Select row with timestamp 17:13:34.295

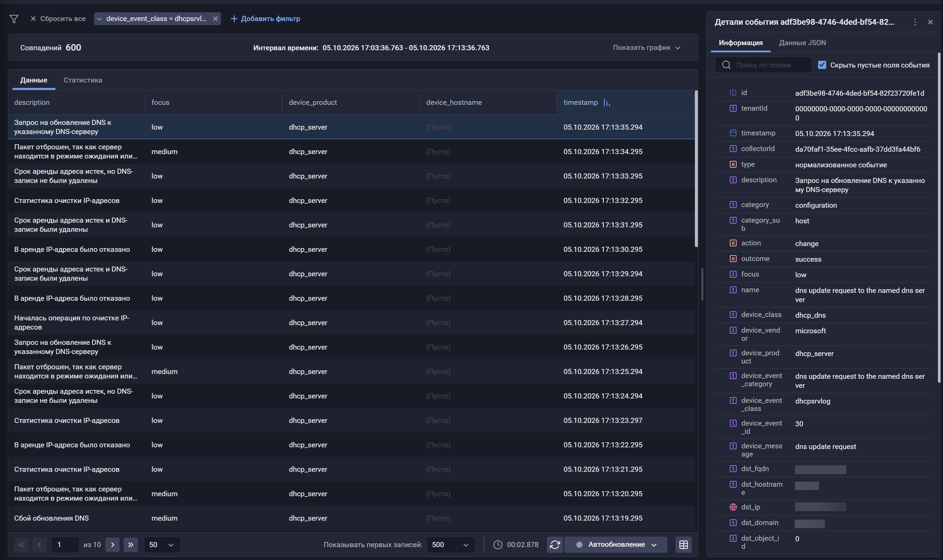coord(351,152)
